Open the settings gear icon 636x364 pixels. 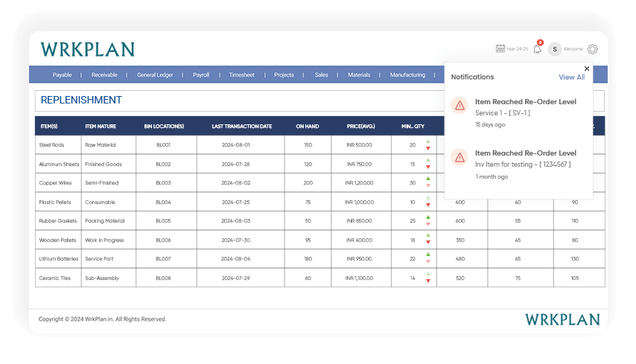(x=593, y=49)
